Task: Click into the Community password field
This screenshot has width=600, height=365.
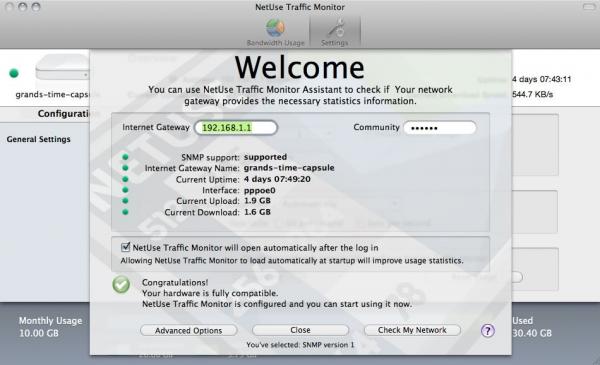Action: coord(440,128)
